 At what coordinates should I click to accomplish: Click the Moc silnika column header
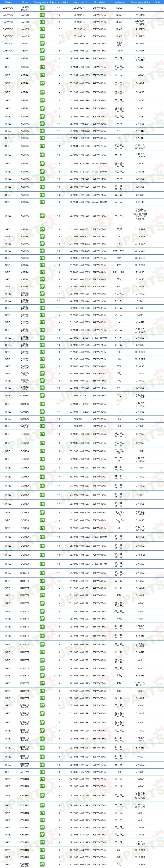[99, 2]
